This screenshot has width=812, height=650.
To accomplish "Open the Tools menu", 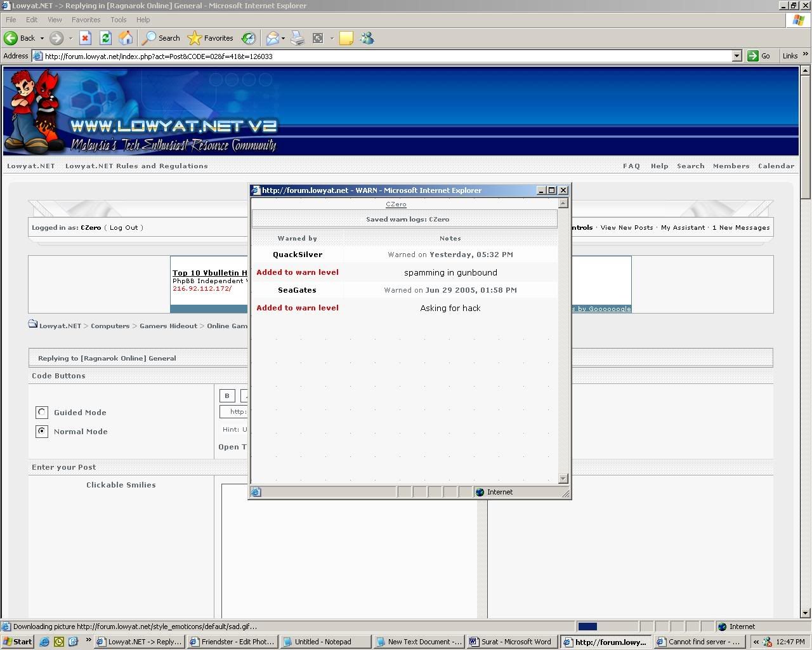I will [118, 20].
